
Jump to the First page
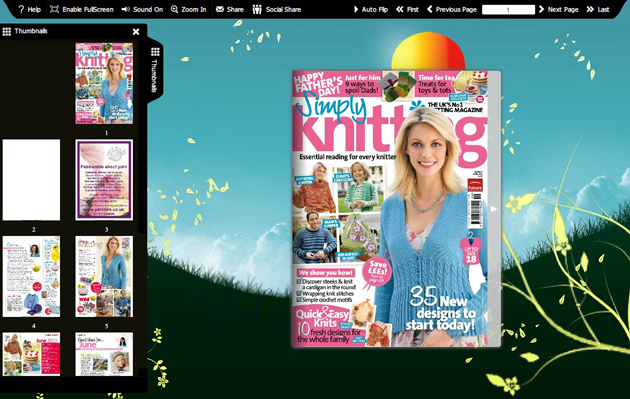[x=407, y=9]
